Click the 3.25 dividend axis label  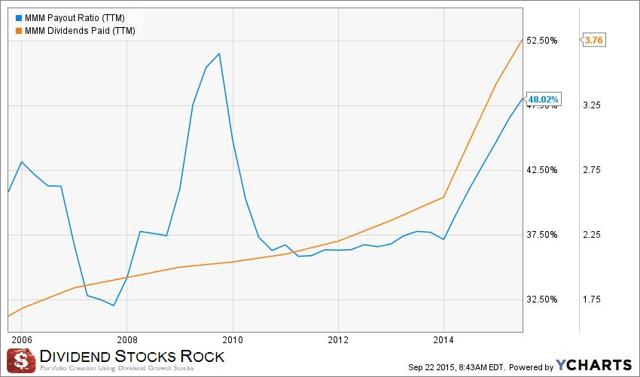tap(592, 105)
